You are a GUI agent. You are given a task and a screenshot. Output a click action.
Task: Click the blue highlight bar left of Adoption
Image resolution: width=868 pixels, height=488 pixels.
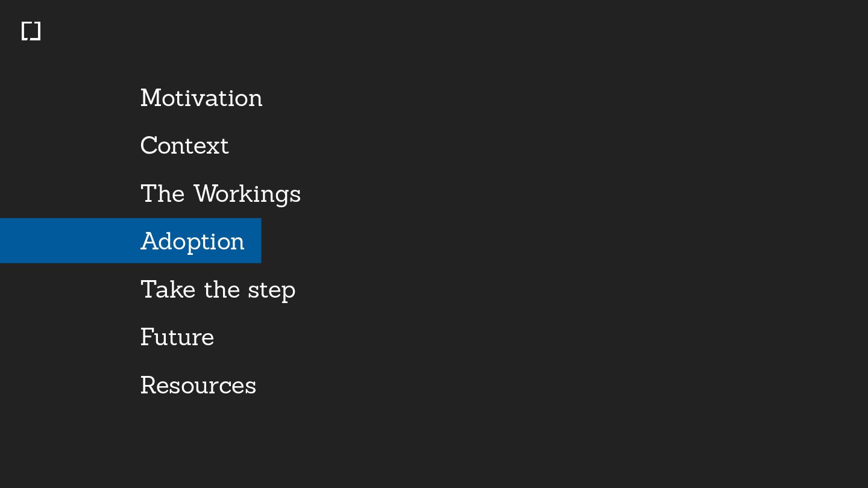click(66, 241)
